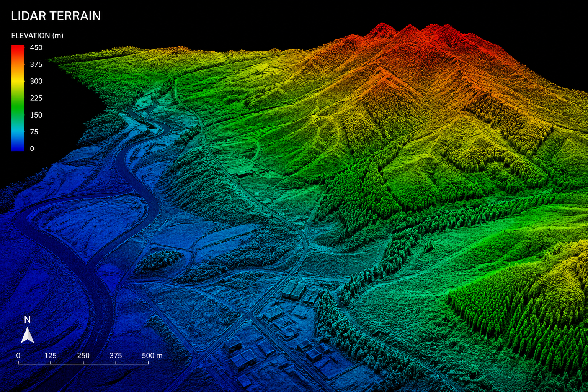
Task: Click the north arrow compass icon
Action: point(27,335)
